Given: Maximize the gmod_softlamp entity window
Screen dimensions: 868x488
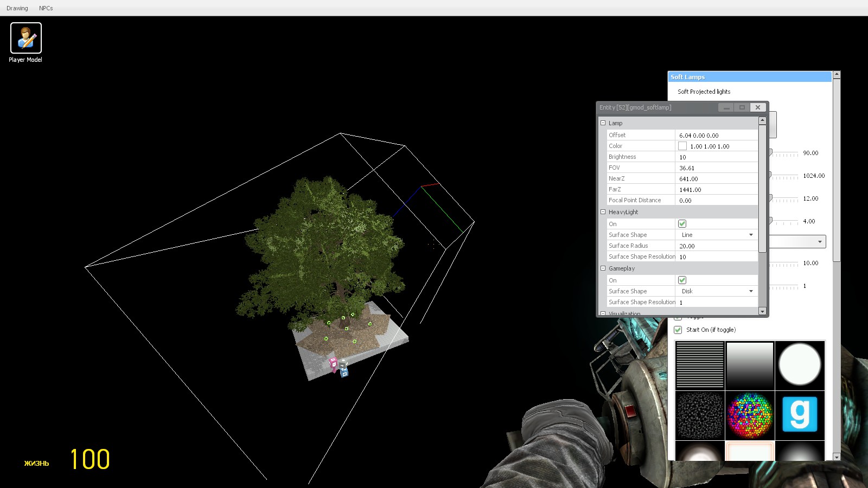Looking at the screenshot, I should (x=742, y=107).
